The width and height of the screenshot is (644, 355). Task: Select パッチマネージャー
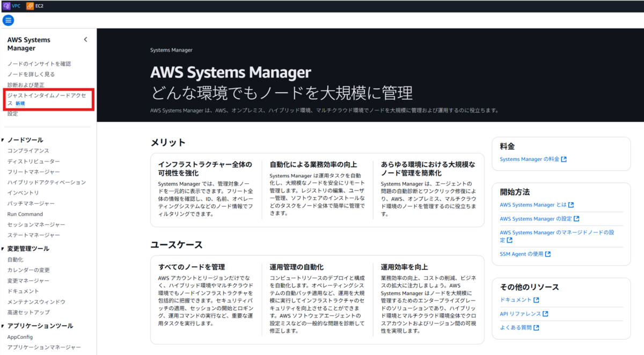point(31,204)
